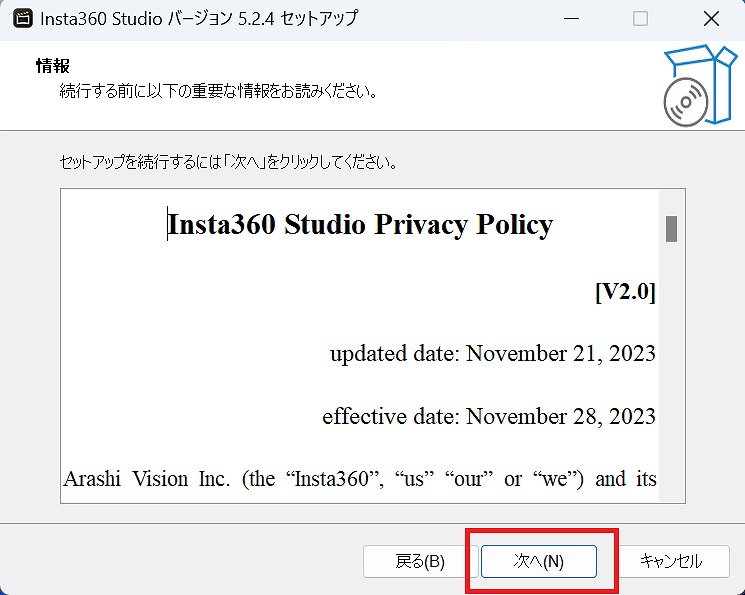Click the "[V2.0]" version text
Screen dimensions: 745x595
point(625,291)
